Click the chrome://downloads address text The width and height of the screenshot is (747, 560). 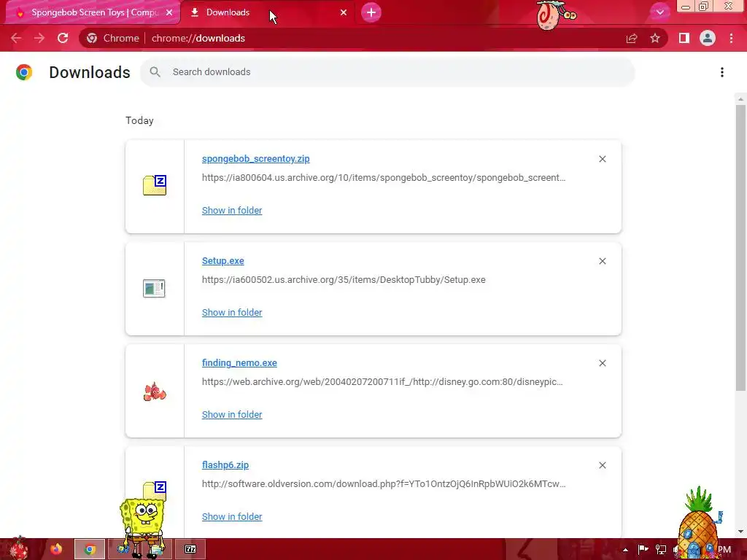point(198,38)
